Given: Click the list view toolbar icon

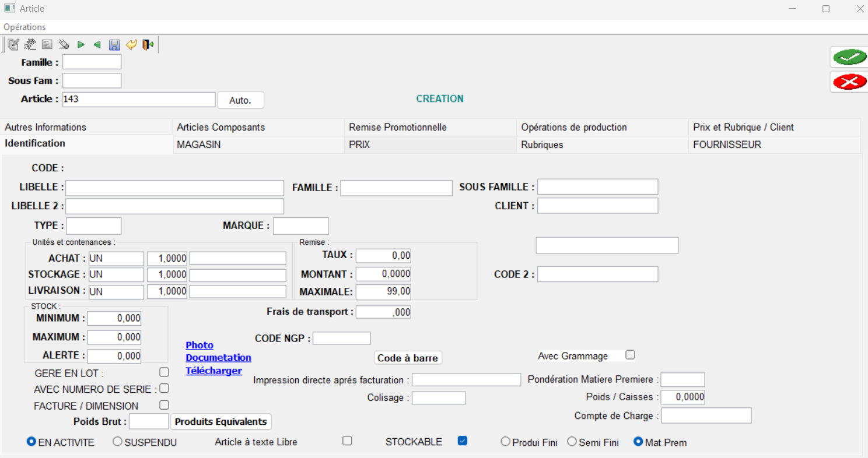Looking at the screenshot, I should tap(47, 44).
